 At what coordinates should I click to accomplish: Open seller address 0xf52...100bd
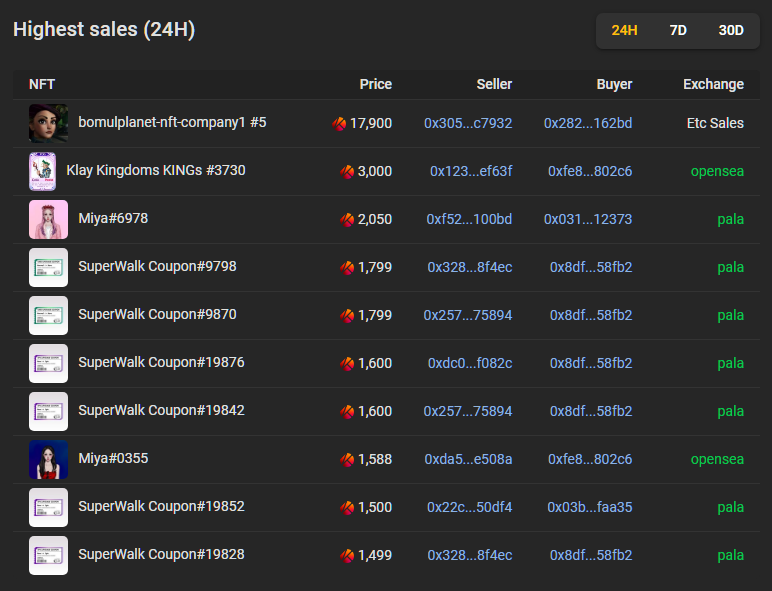[469, 219]
